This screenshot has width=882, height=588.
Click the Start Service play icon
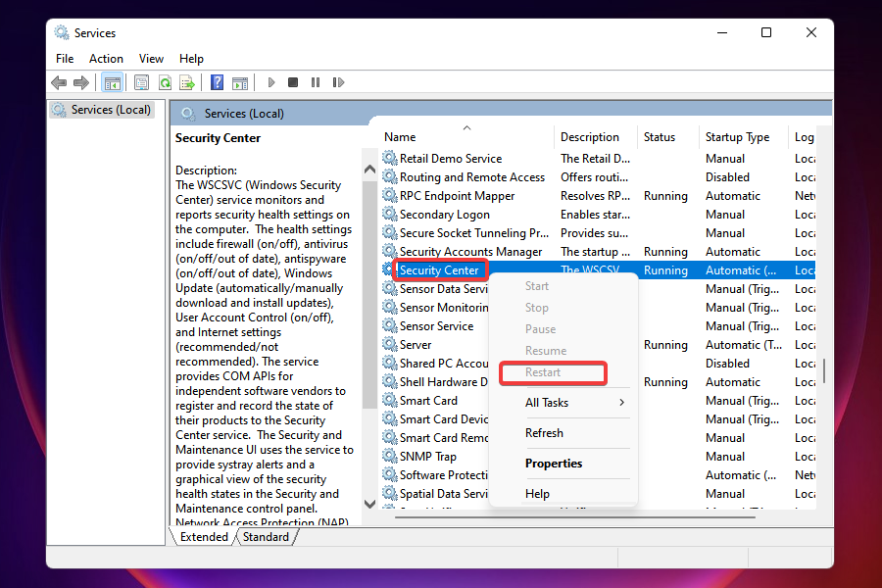point(271,82)
